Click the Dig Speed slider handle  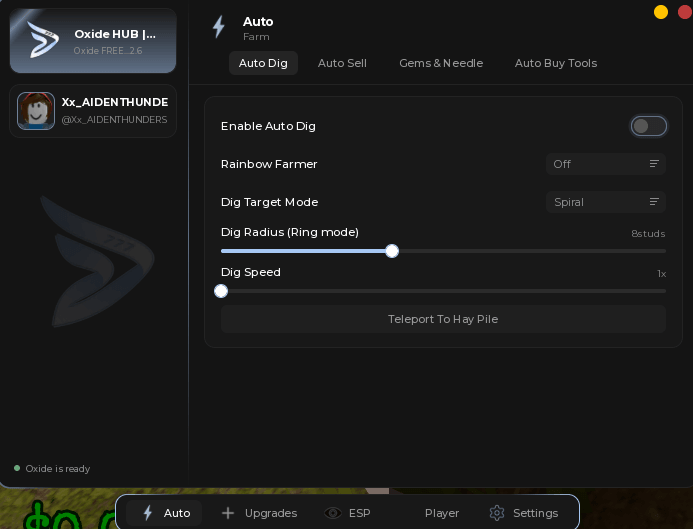pos(221,291)
